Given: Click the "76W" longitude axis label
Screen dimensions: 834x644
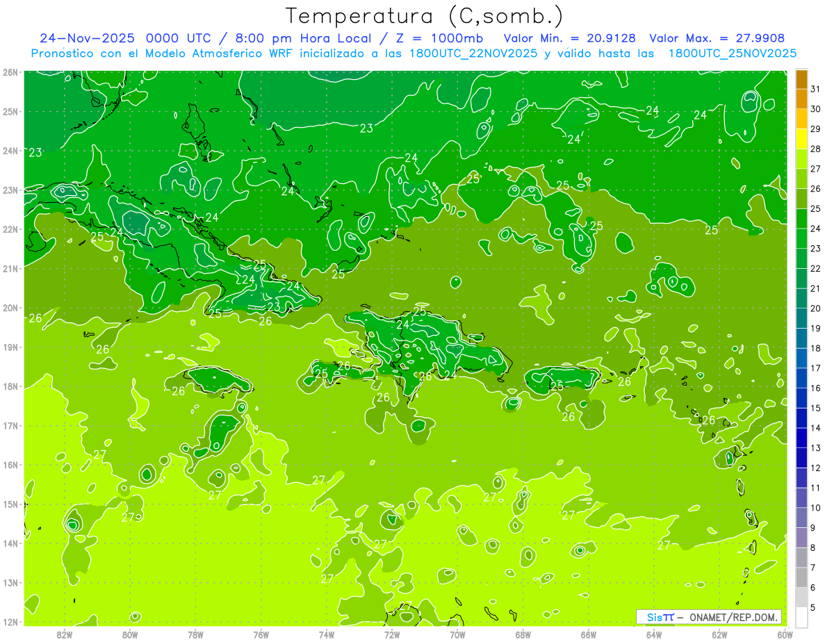Looking at the screenshot, I should pyautogui.click(x=261, y=634).
